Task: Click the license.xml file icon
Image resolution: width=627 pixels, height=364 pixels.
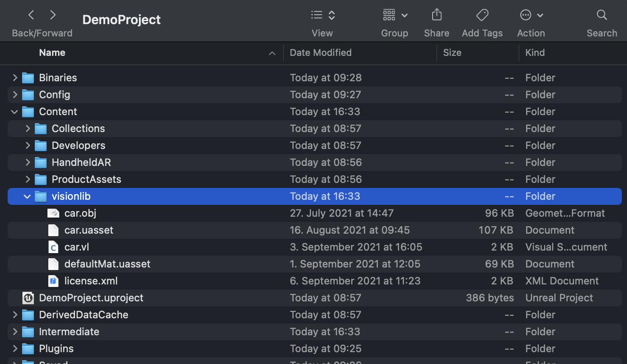Action: (x=53, y=281)
